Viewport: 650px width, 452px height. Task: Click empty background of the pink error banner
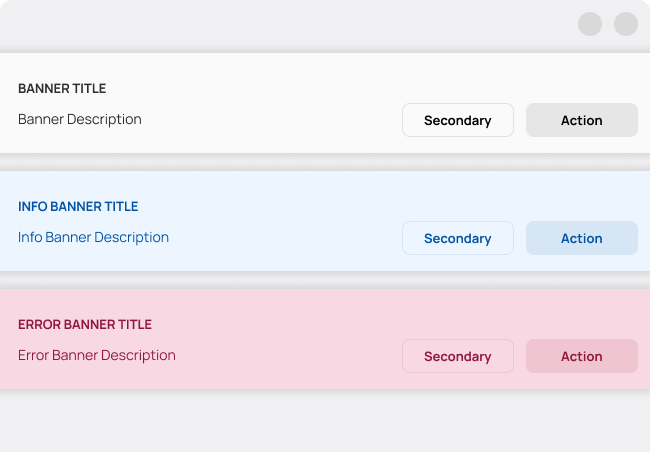[x=280, y=336]
